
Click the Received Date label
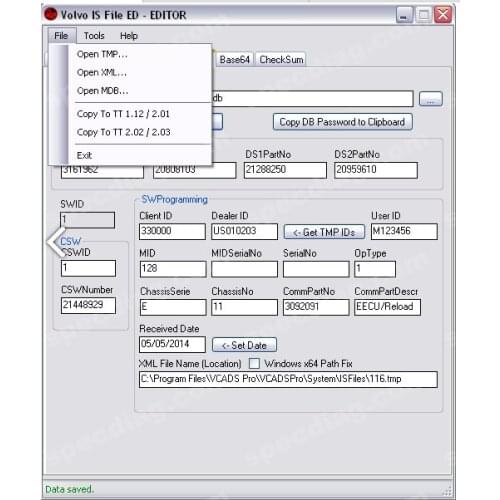click(x=169, y=329)
